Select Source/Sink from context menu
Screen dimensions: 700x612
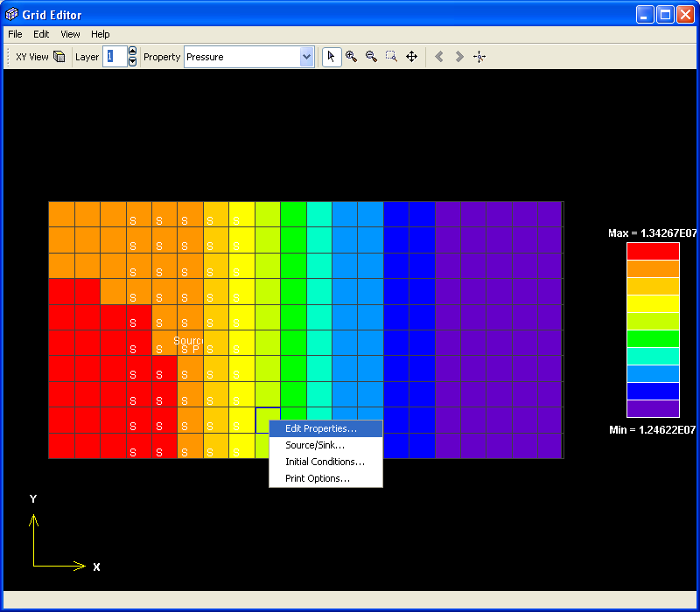pos(315,445)
